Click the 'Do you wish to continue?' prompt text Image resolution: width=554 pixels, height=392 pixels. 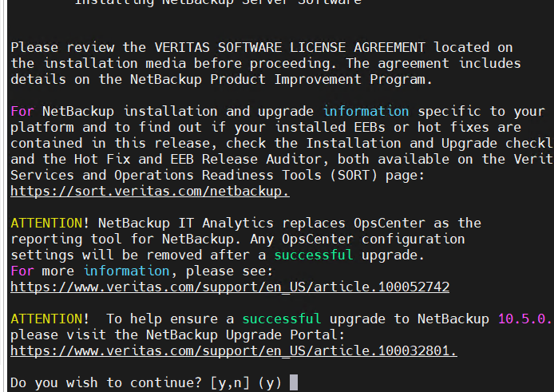click(x=106, y=382)
